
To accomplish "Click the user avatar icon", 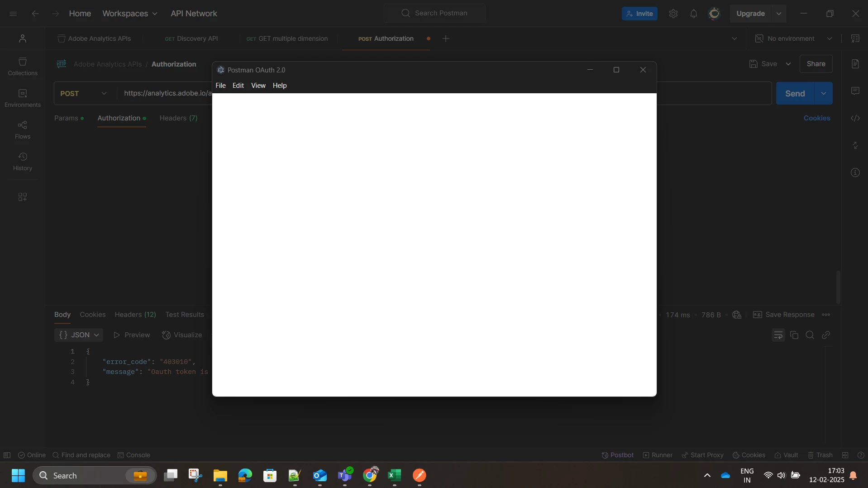I will tap(714, 14).
